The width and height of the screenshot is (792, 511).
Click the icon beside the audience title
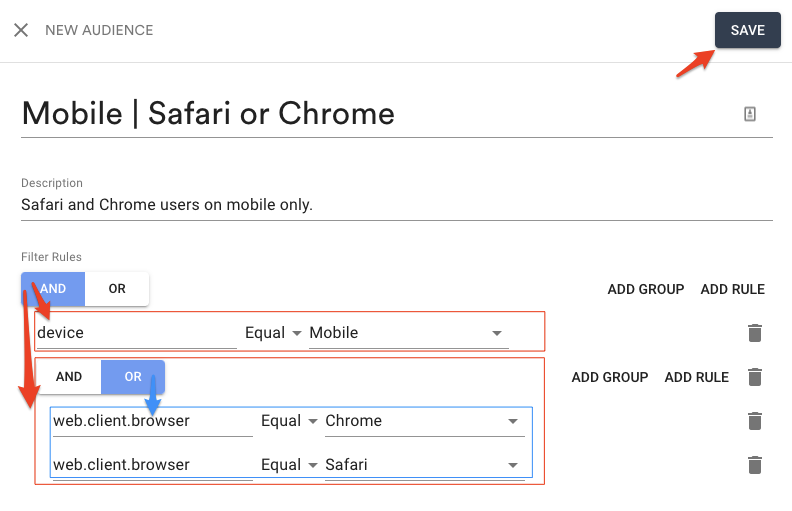750,114
